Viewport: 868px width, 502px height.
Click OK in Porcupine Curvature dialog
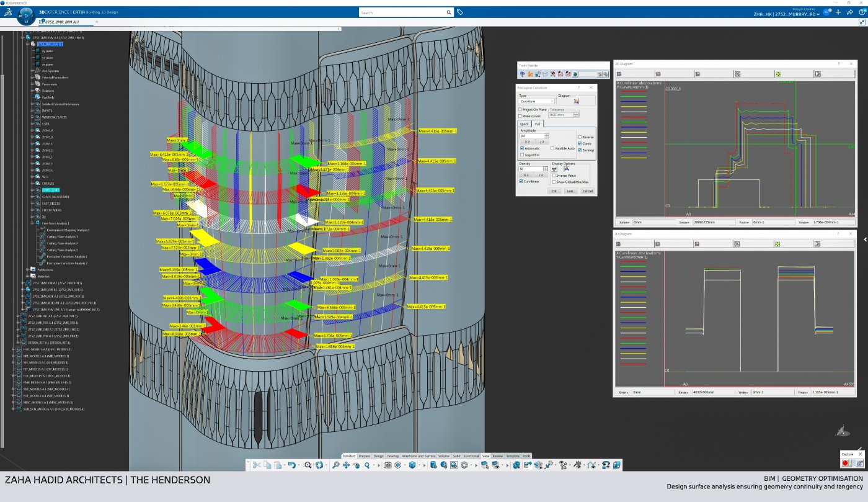tap(555, 191)
